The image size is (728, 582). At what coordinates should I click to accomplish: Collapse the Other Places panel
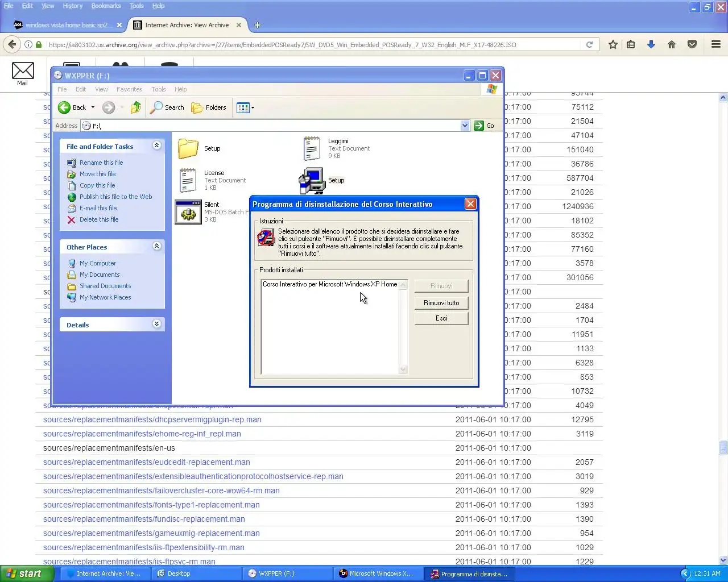coord(157,246)
